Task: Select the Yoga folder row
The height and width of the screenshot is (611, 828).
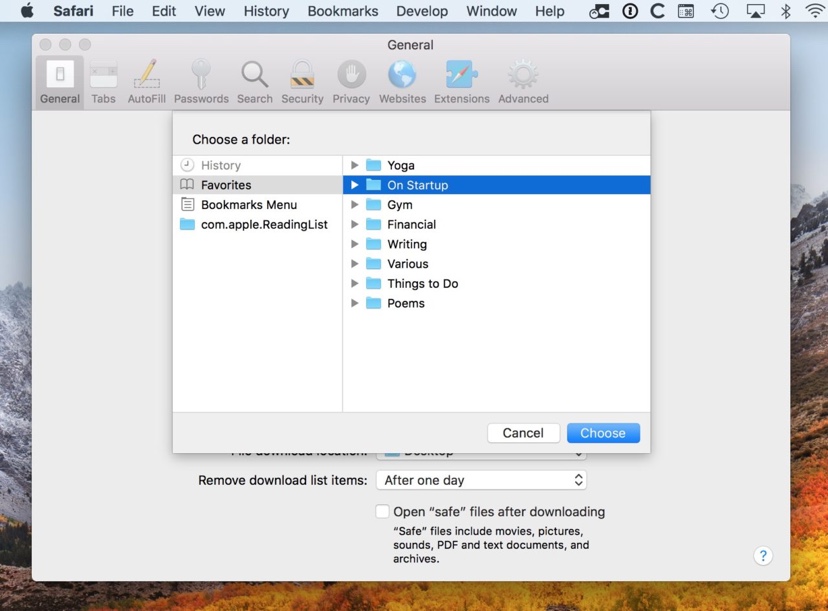Action: click(496, 165)
